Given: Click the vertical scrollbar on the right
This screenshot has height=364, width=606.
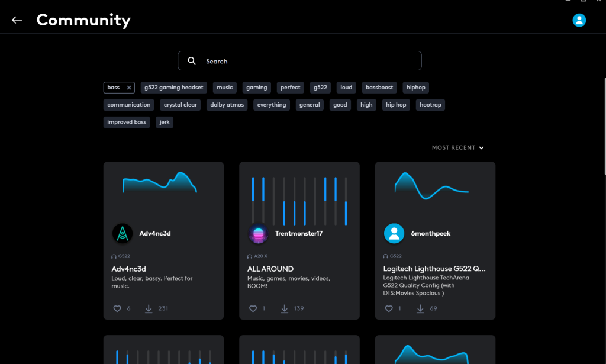Looking at the screenshot, I should tap(604, 124).
